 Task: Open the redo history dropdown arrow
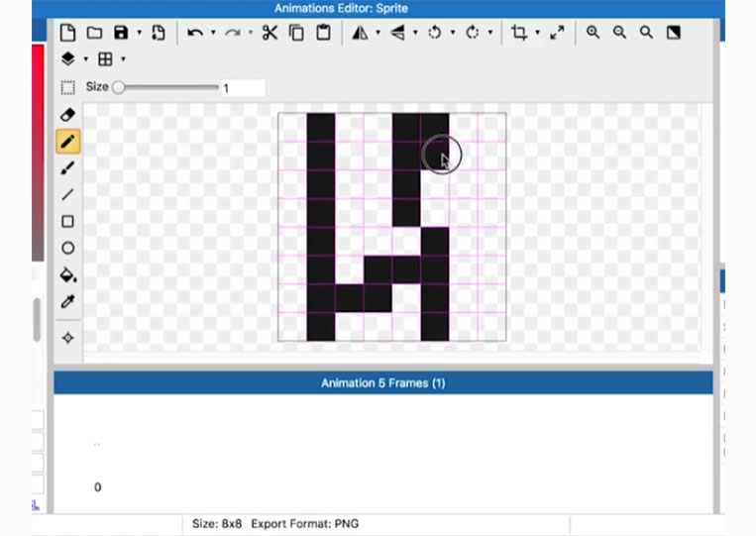tap(251, 33)
